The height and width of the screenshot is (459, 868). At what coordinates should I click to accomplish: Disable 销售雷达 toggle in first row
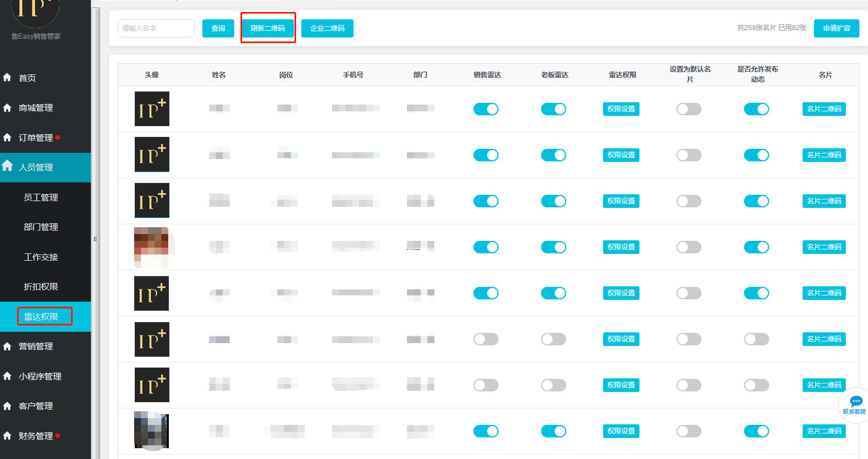tap(486, 109)
